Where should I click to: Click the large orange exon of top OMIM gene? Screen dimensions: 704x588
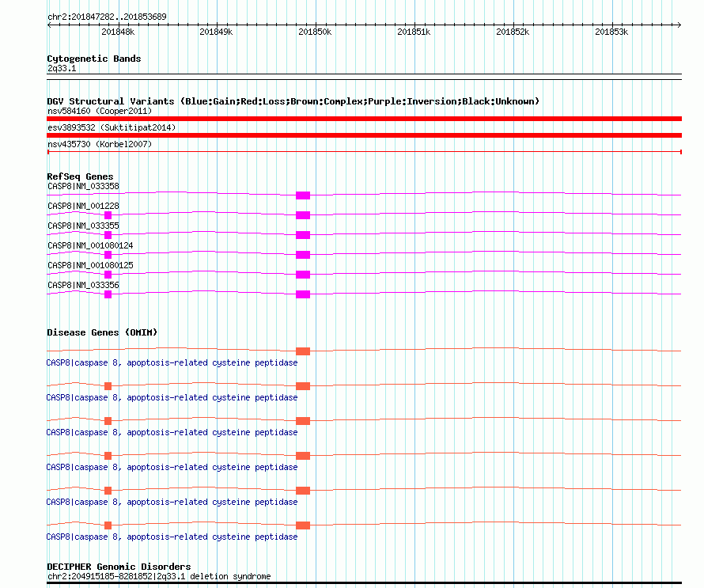point(303,351)
